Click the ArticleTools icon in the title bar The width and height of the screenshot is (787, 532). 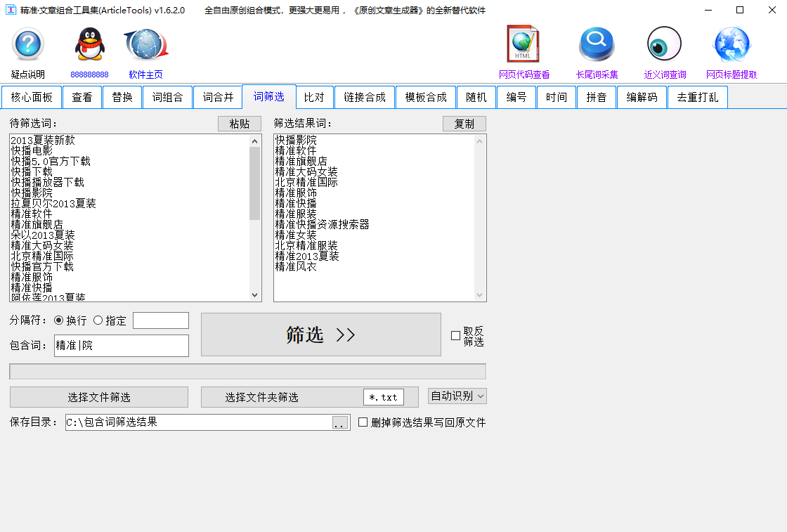point(10,11)
